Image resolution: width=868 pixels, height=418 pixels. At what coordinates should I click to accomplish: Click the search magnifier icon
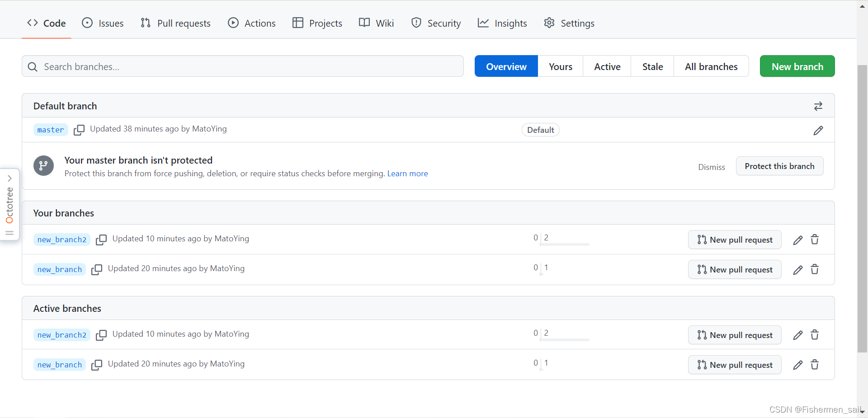click(33, 67)
